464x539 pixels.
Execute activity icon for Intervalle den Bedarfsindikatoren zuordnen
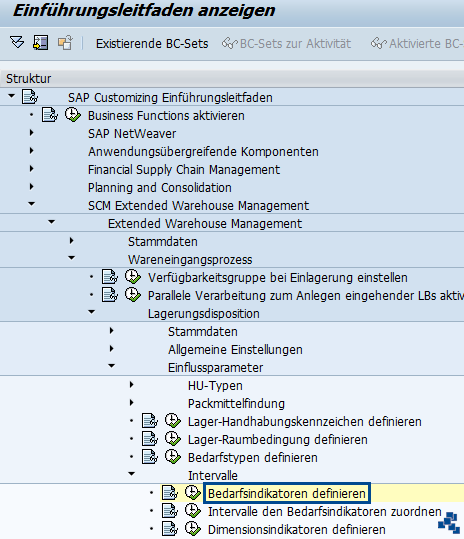click(193, 511)
